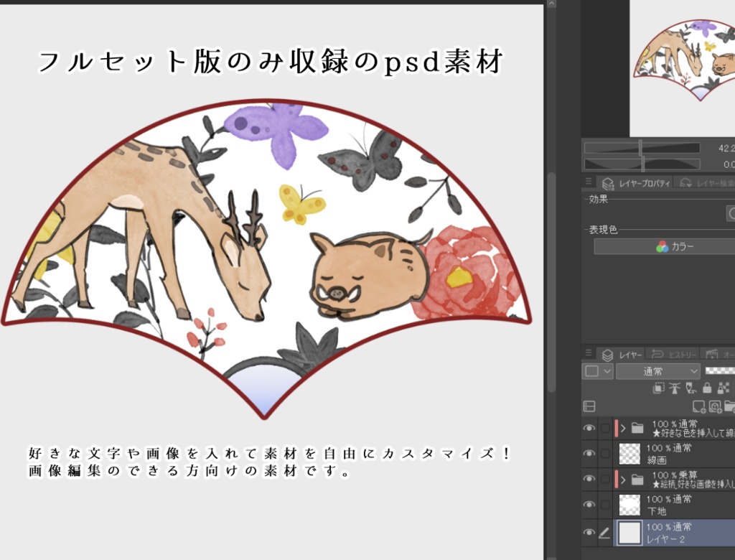Click the navigator rotation slider

642,164
